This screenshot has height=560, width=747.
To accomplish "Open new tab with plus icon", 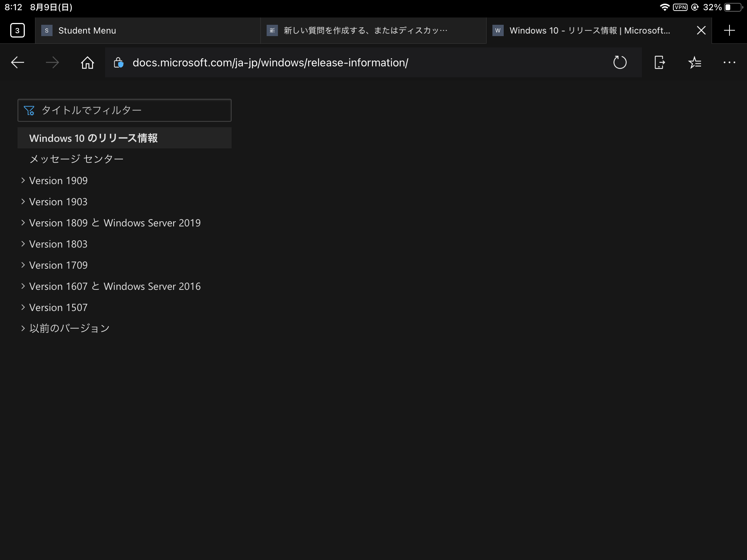I will click(729, 30).
